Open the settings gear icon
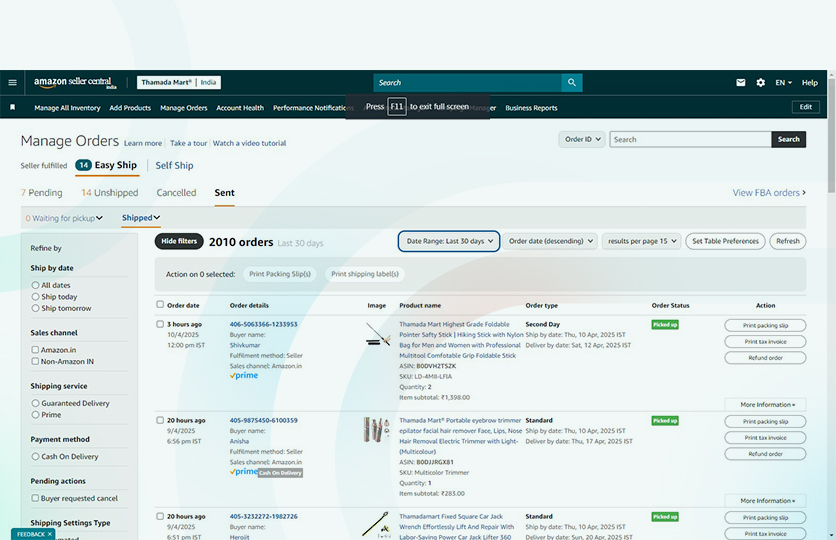The width and height of the screenshot is (836, 540). (761, 83)
